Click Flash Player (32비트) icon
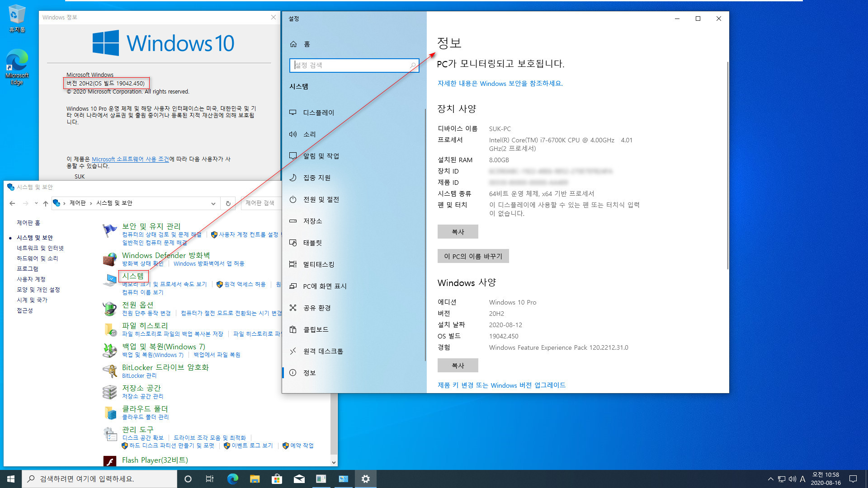 (109, 460)
